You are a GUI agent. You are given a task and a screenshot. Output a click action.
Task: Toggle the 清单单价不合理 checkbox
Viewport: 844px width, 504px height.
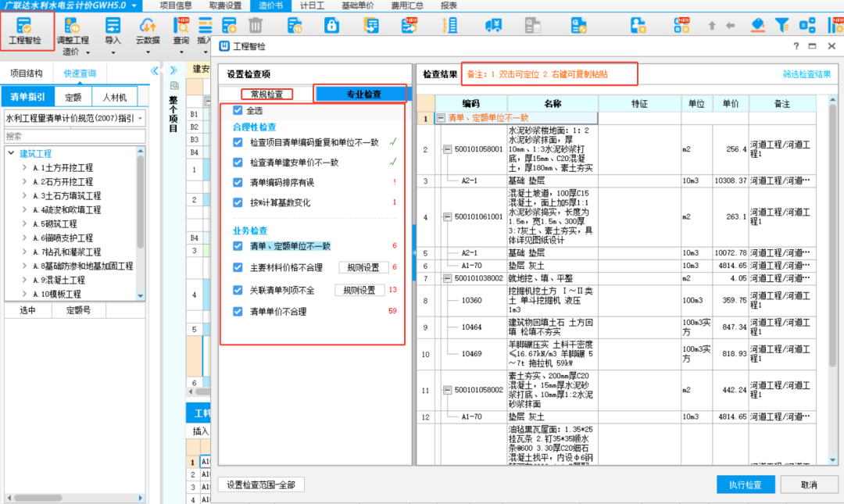coord(238,312)
